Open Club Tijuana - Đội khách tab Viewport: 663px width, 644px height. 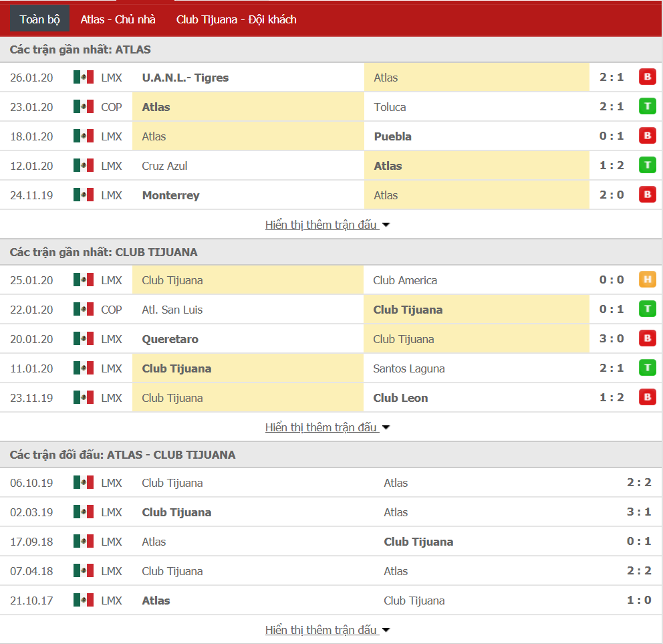point(237,19)
